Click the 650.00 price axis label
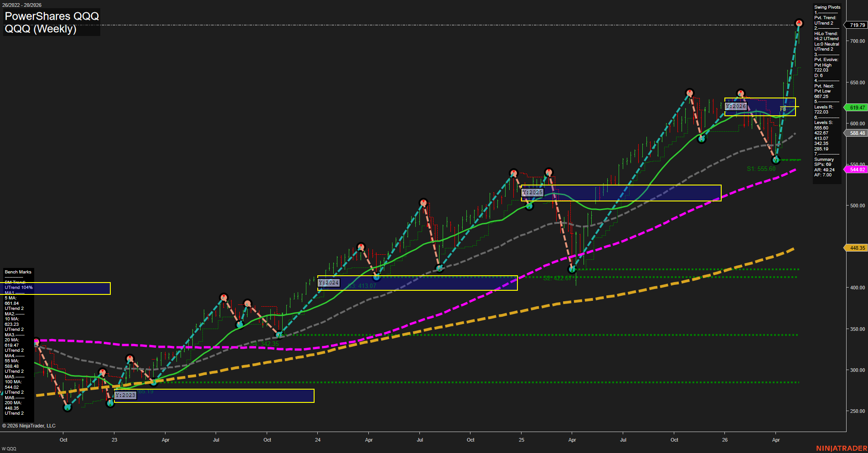The width and height of the screenshot is (868, 453). pyautogui.click(x=857, y=82)
